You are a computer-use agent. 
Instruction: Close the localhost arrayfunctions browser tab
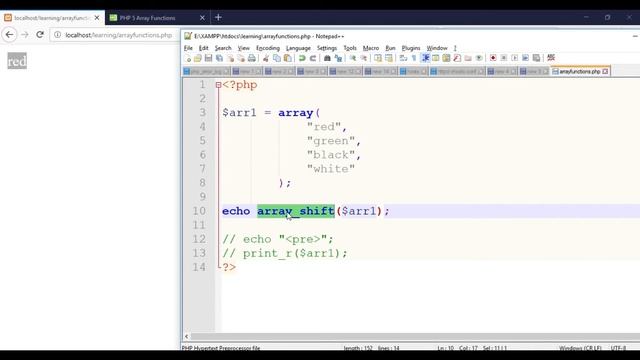coord(97,18)
